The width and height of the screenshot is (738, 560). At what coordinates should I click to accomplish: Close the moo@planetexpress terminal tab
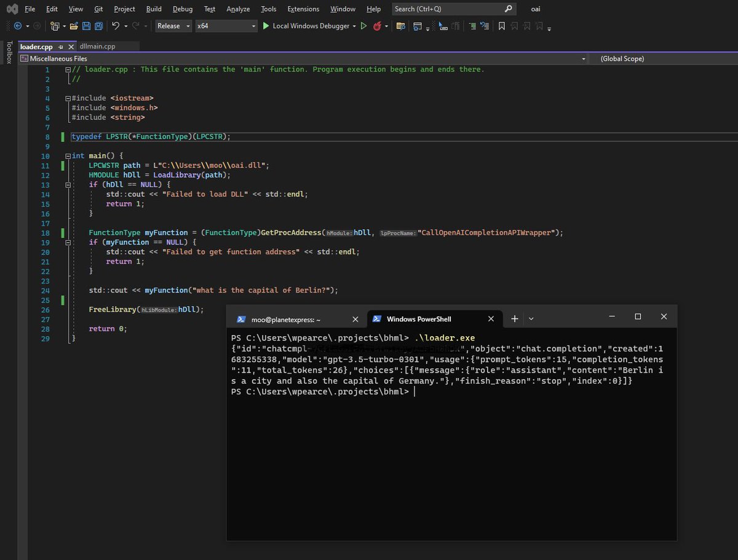[355, 319]
